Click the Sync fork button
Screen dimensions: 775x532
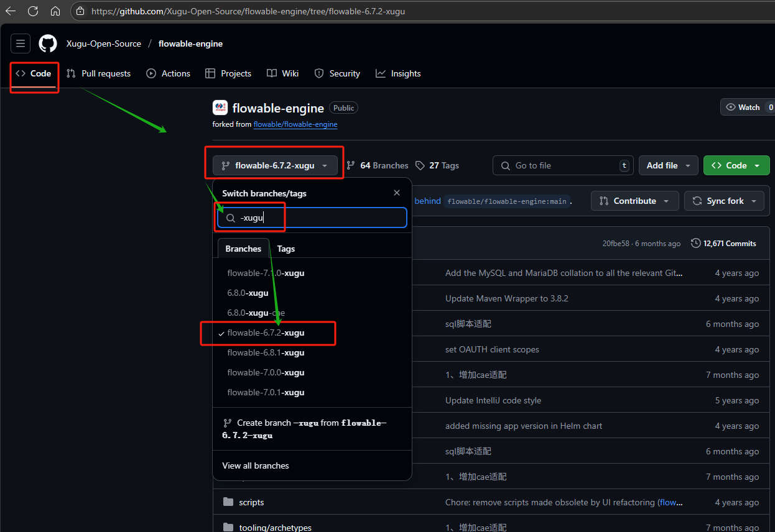pos(724,201)
